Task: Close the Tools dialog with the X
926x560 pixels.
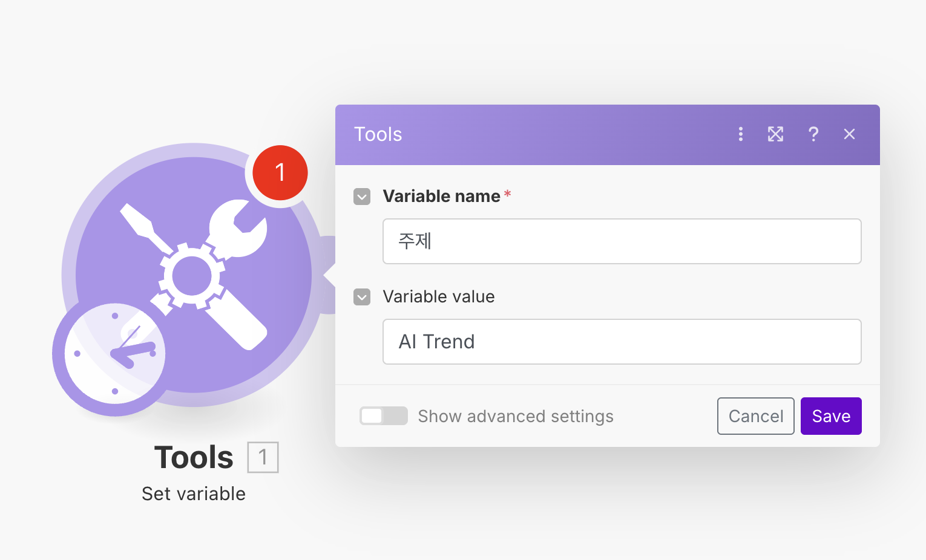Action: [849, 134]
